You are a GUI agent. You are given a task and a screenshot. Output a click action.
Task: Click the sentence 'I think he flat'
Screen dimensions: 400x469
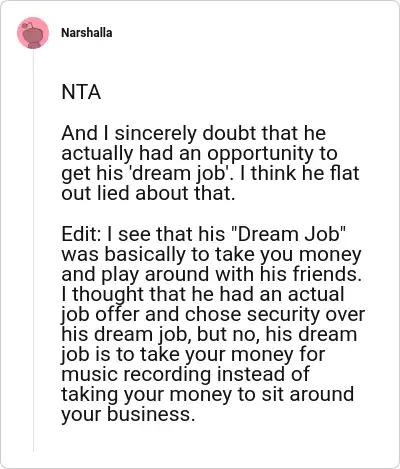click(x=299, y=173)
